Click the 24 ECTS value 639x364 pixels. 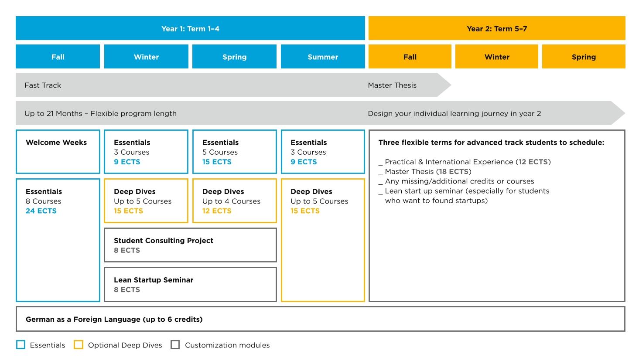pyautogui.click(x=41, y=211)
